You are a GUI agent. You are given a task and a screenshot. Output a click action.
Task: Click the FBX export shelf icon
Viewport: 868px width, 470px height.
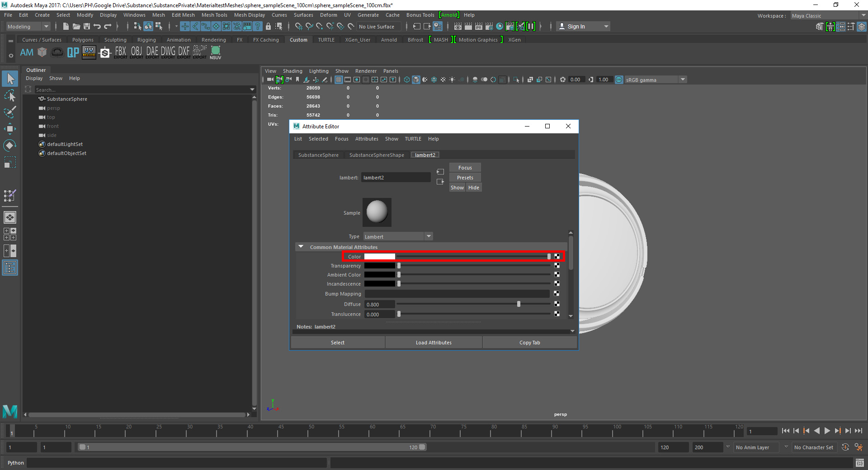[120, 52]
